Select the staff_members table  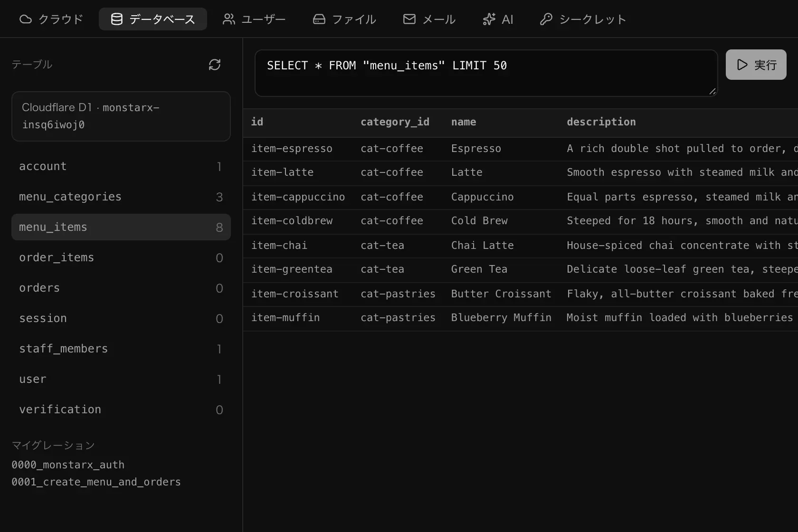[x=121, y=349]
